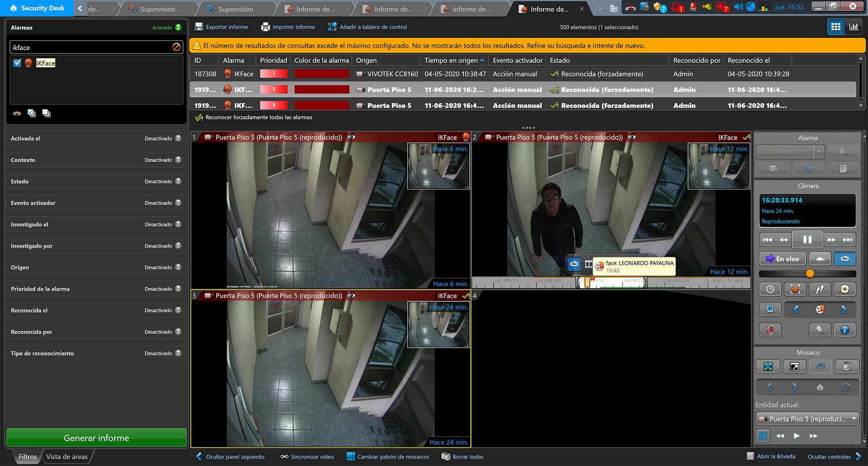
Task: Enable the Estado filter
Action: pos(178,181)
